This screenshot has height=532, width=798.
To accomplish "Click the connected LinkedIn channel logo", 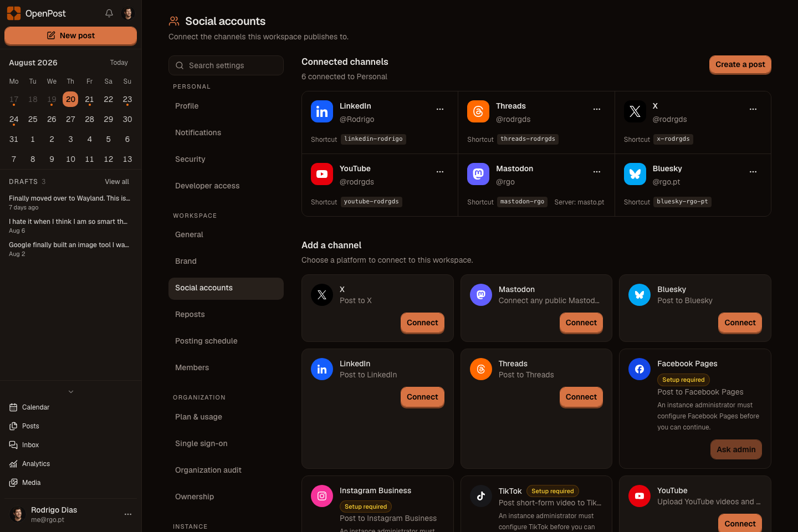I will pyautogui.click(x=322, y=111).
